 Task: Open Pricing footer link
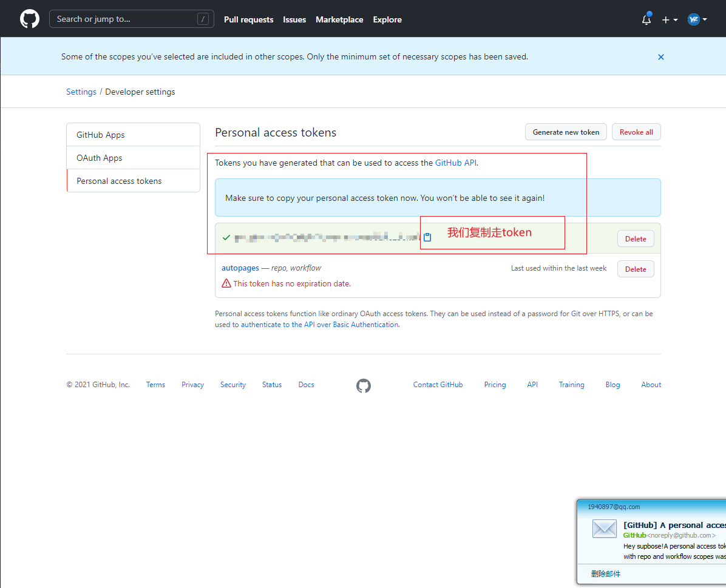tap(495, 385)
